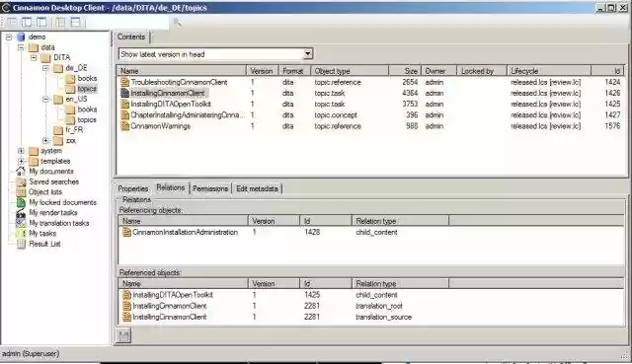Expand the zxx folder node
Viewport: 632px width, 364px height.
[45, 140]
